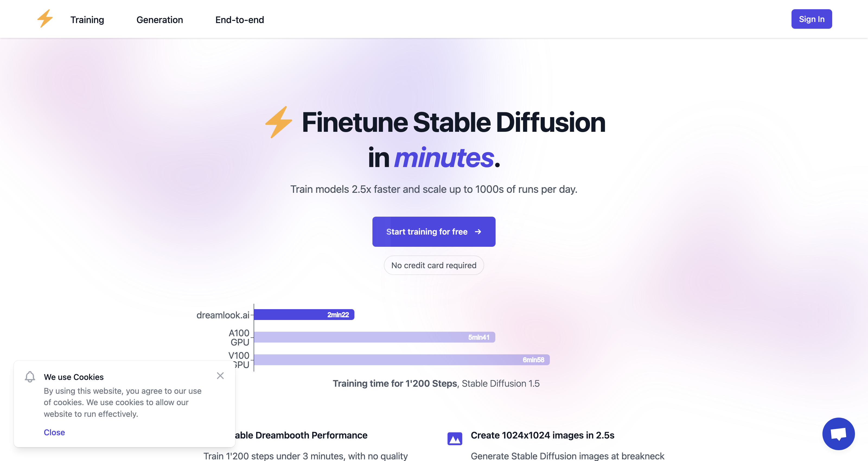The image size is (868, 461).
Task: Select the dreamlook.ai 2min22 bar
Action: coord(304,314)
